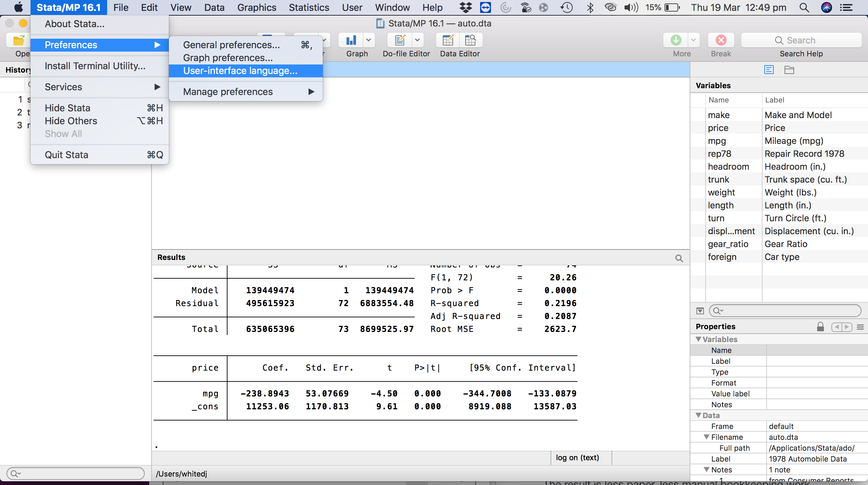Toggle the Variables filter icon

click(700, 311)
